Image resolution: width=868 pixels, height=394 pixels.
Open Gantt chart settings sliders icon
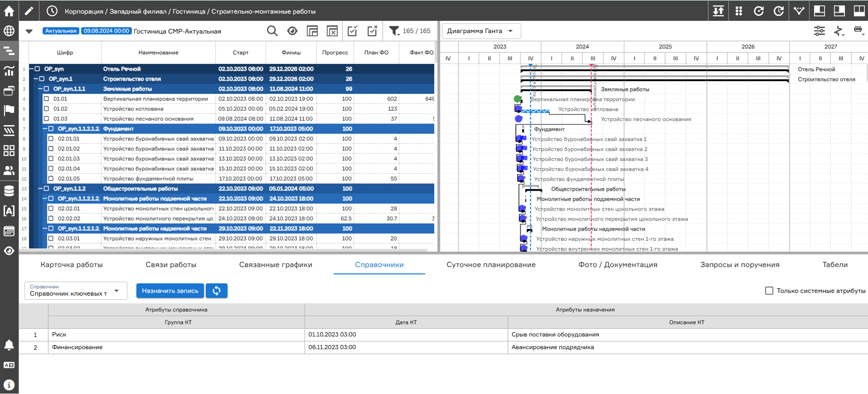[819, 31]
